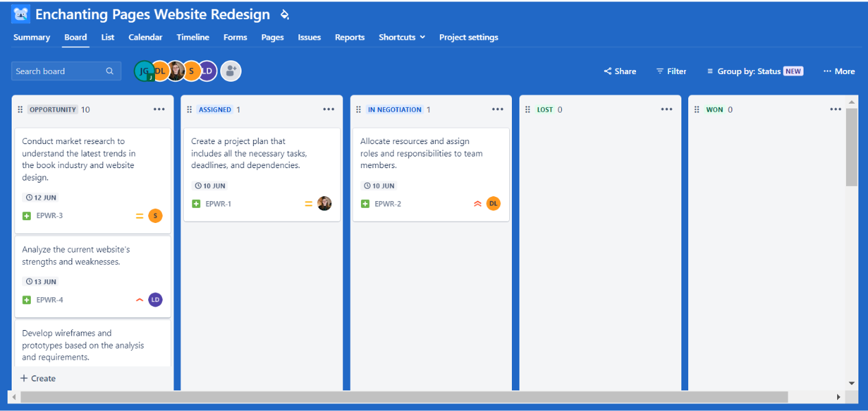868x411 pixels.
Task: Click the search magnifier icon in Search board
Action: (110, 71)
